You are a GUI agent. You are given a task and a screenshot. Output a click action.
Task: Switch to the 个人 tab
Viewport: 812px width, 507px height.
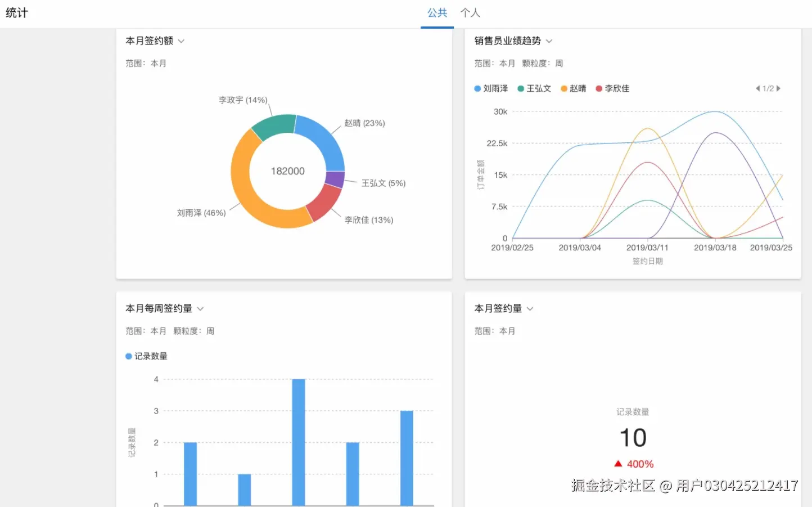tap(470, 13)
